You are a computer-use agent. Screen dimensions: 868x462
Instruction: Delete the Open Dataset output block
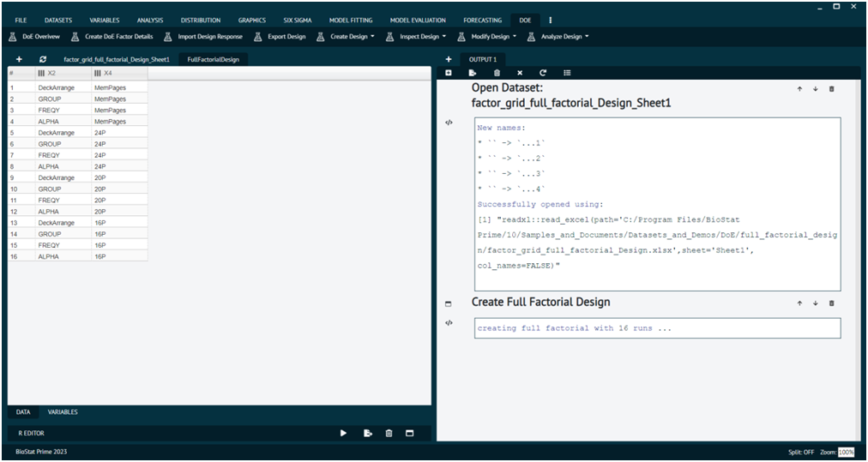pos(831,88)
